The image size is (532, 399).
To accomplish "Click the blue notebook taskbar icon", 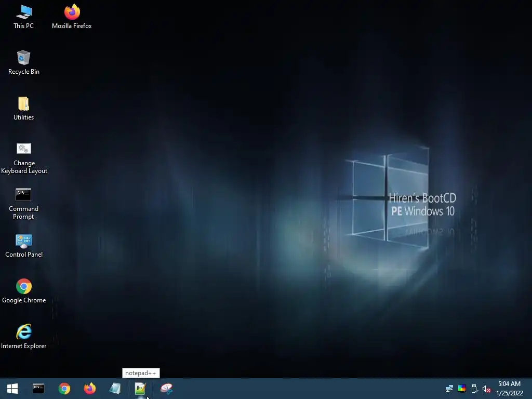I will (x=115, y=389).
